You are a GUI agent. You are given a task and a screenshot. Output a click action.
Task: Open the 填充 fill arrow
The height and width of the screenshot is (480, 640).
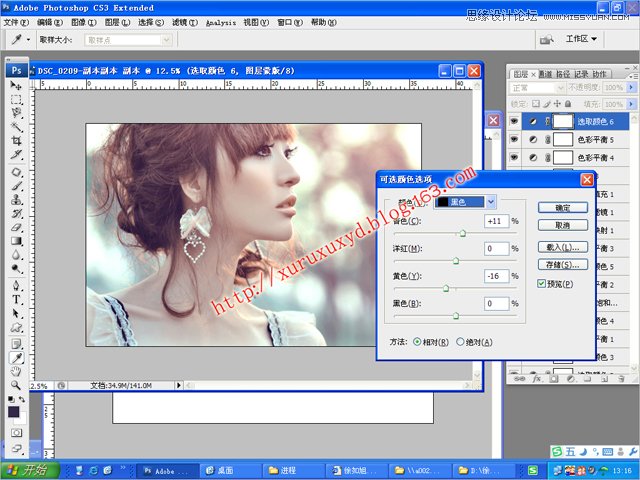(x=631, y=104)
